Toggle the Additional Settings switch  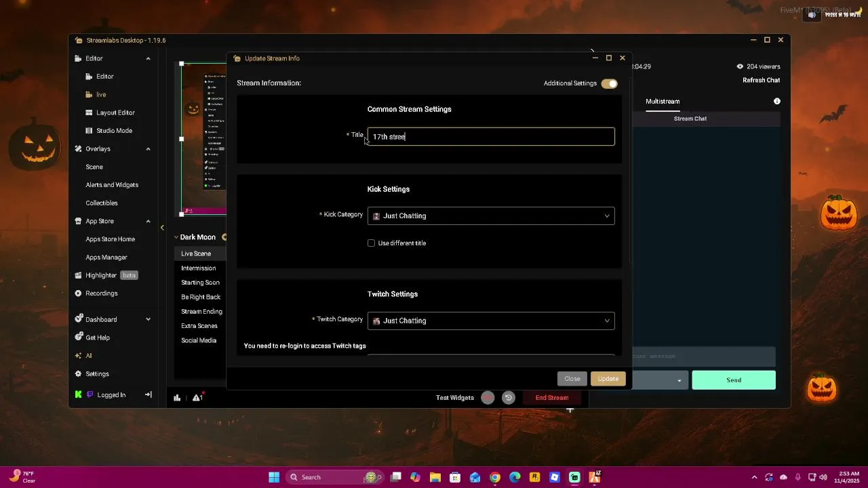[x=610, y=83]
